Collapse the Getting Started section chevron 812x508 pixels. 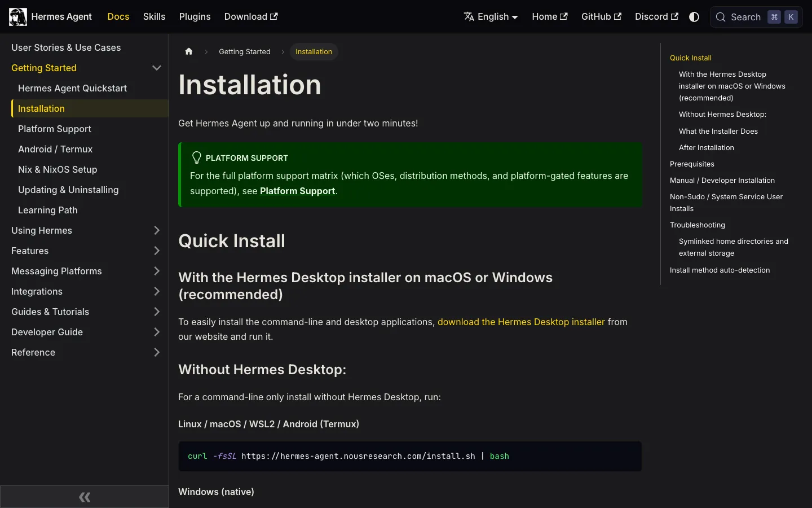coord(157,68)
